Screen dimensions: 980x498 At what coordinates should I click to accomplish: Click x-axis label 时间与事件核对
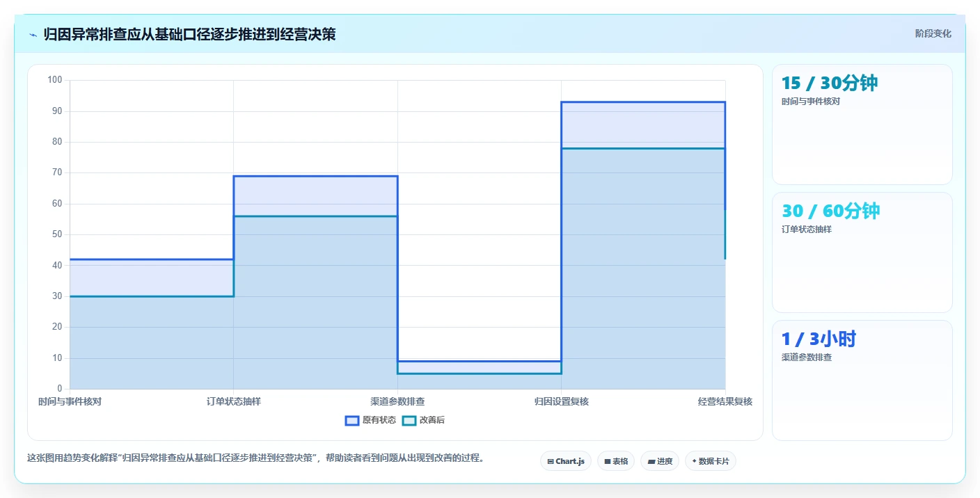(70, 401)
